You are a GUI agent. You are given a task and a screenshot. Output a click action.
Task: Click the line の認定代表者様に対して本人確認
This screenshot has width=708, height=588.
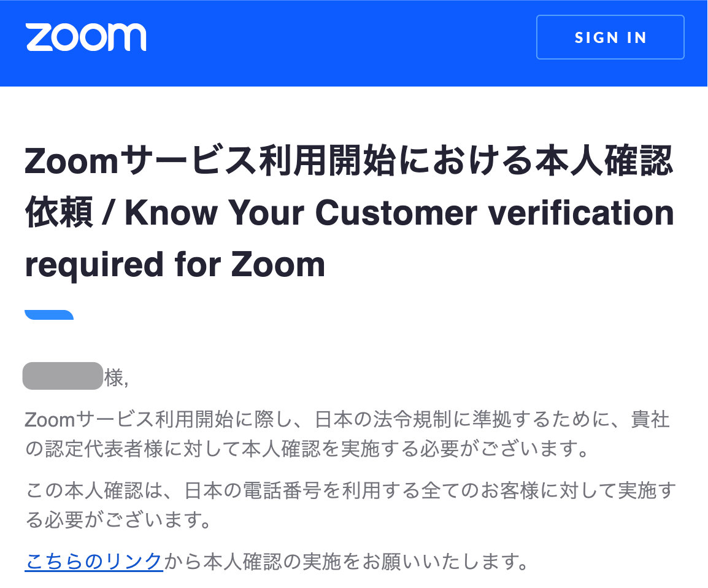click(x=307, y=449)
